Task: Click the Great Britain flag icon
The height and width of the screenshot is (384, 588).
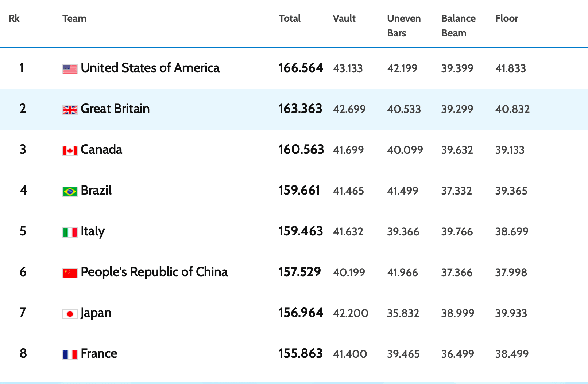Action: pos(70,110)
